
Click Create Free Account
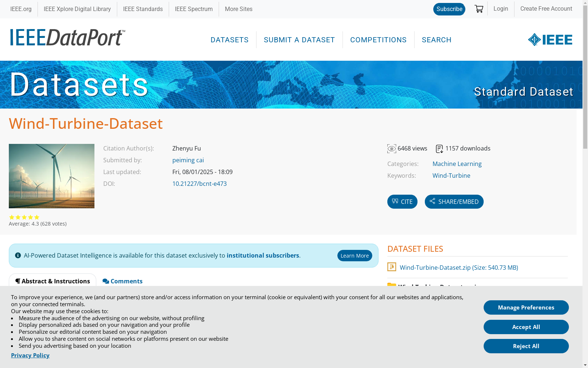pyautogui.click(x=546, y=9)
